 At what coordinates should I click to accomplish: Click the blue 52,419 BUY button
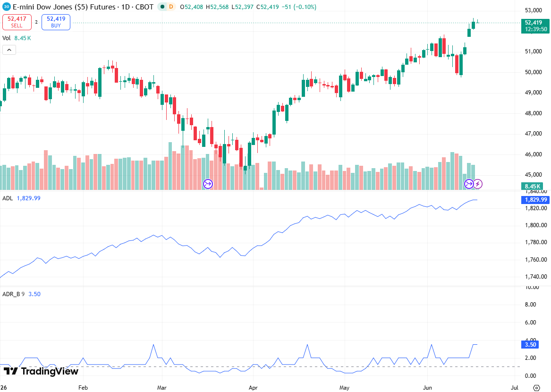56,22
